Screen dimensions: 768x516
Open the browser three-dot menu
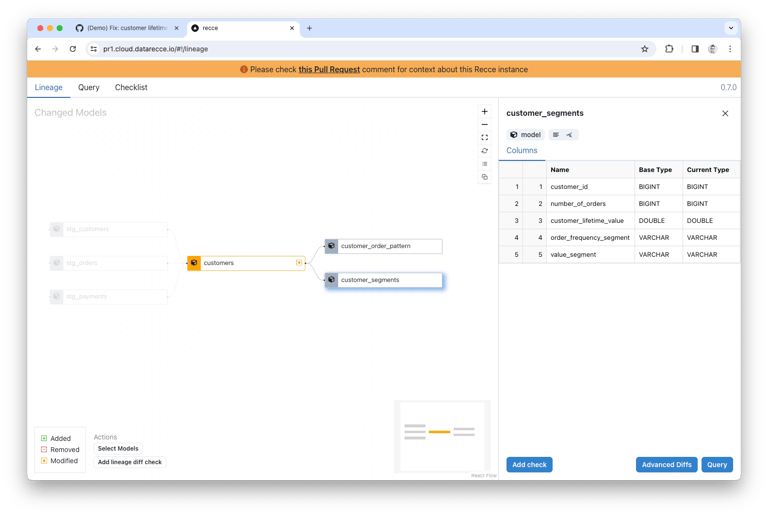(x=730, y=49)
